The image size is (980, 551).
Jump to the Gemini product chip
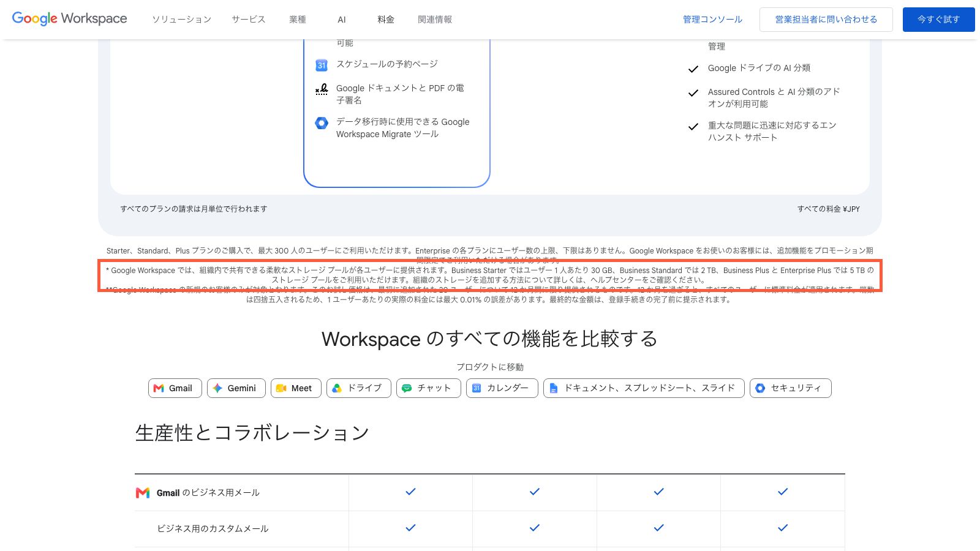tap(236, 388)
